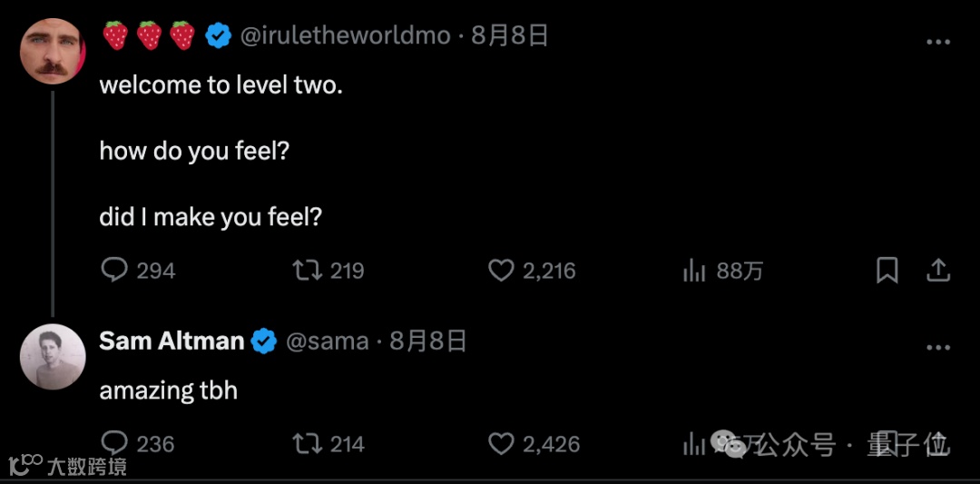Share the strawberry user's tweet

pyautogui.click(x=937, y=271)
